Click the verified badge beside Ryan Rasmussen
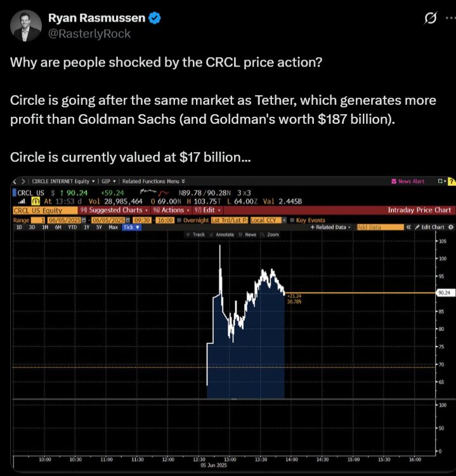The width and height of the screenshot is (456, 476). (153, 19)
